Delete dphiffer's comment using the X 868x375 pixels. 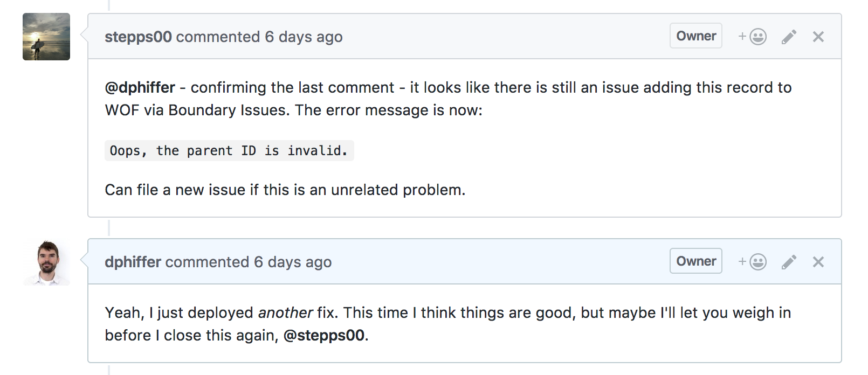pos(818,262)
